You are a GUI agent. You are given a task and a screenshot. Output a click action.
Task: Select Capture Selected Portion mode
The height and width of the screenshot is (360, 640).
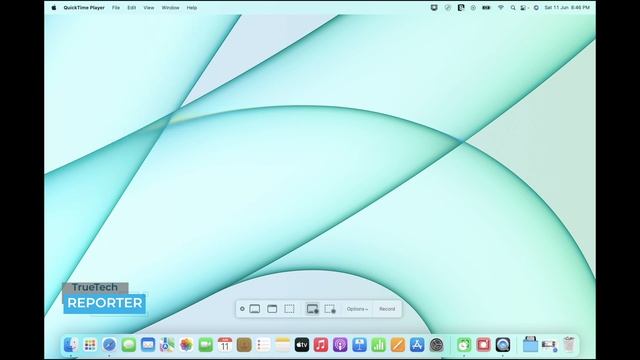point(289,309)
